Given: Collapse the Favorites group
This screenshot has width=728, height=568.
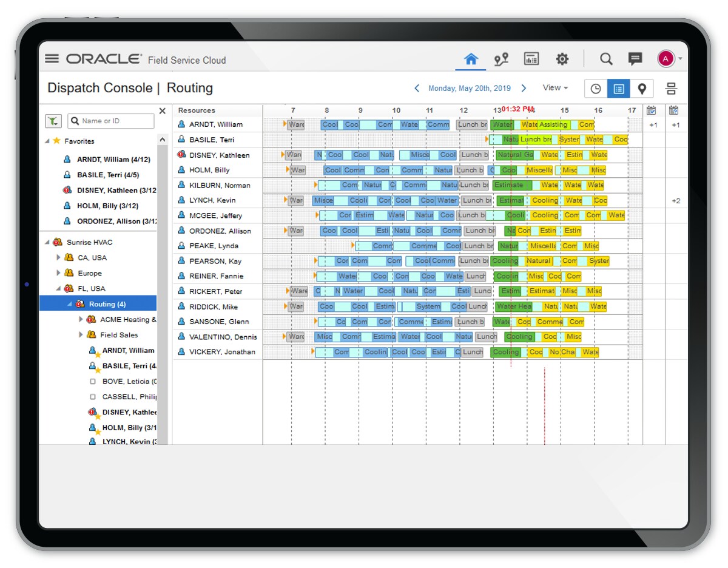Looking at the screenshot, I should [47, 141].
